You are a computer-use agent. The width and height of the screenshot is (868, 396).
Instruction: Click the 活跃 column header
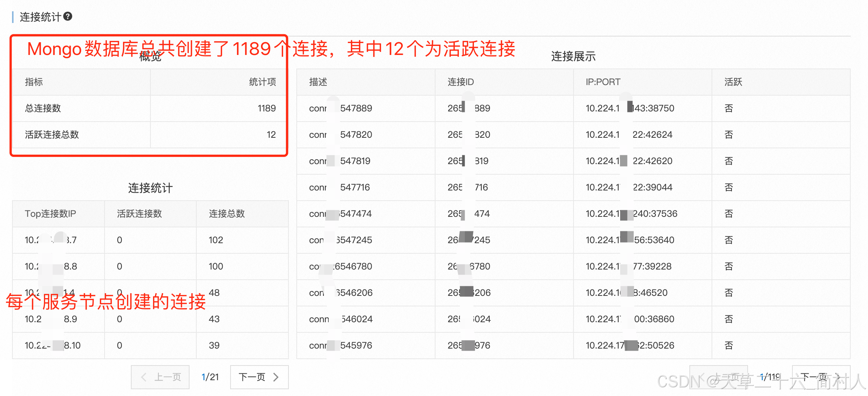click(x=733, y=82)
